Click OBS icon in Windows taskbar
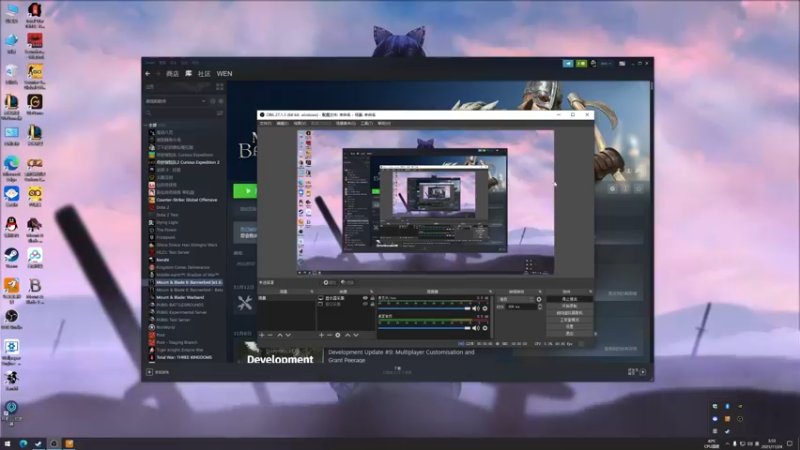Screen dimensions: 800x450 (54, 443)
